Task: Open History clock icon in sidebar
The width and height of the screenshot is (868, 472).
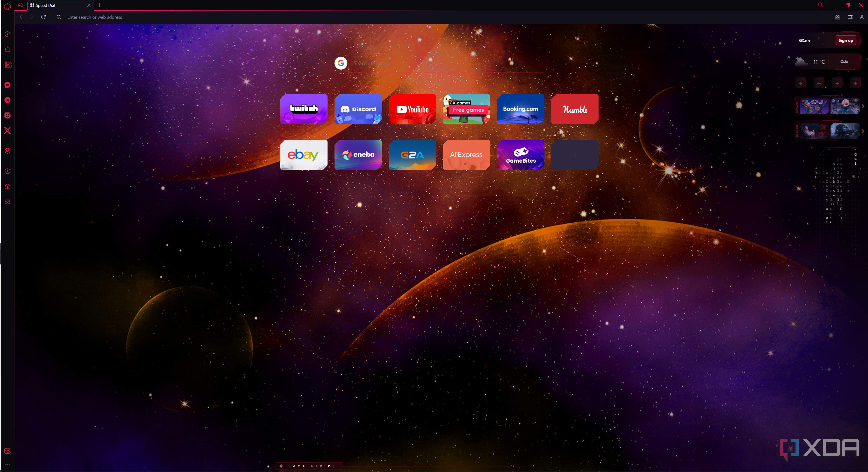Action: coord(7,171)
